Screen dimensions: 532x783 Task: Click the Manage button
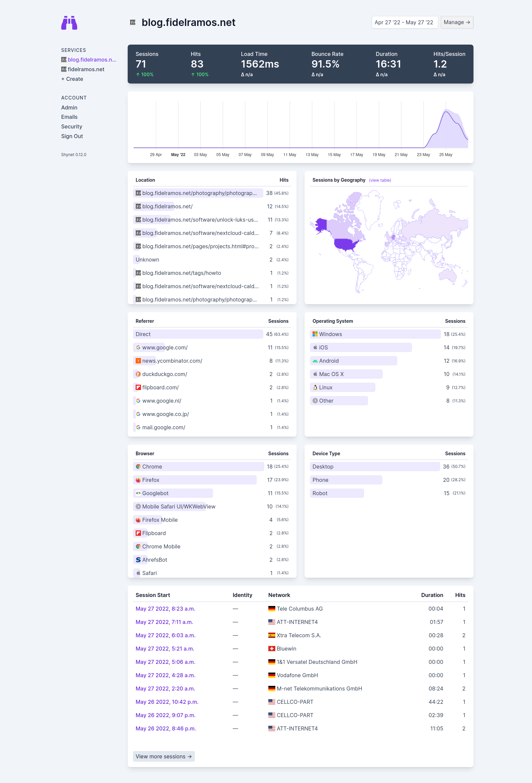point(457,22)
